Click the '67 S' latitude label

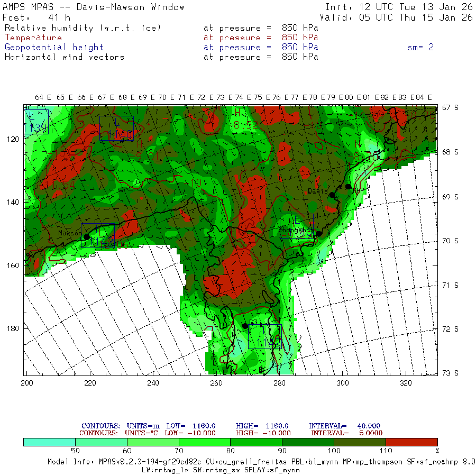[x=450, y=107]
